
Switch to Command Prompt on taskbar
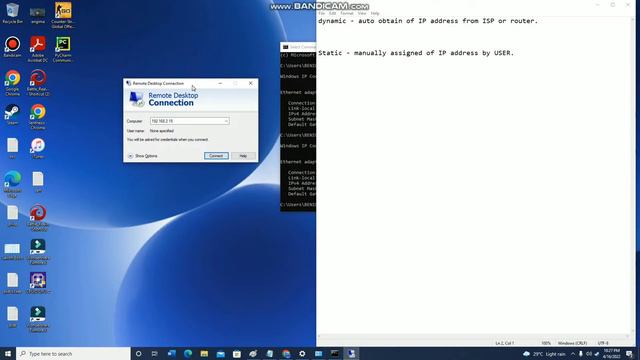pyautogui.click(x=335, y=353)
